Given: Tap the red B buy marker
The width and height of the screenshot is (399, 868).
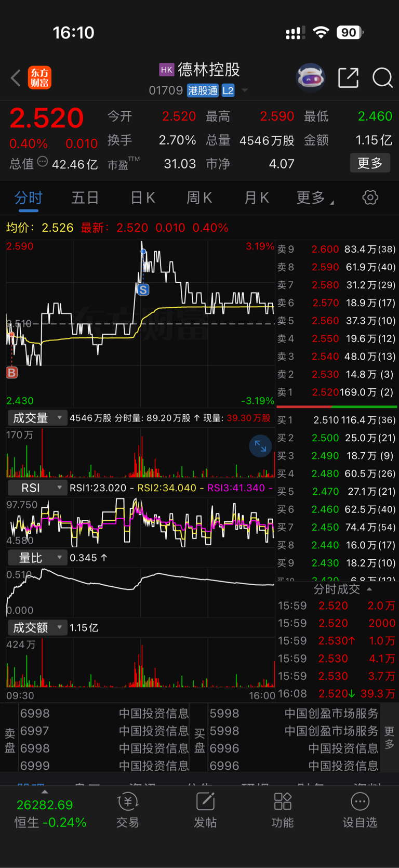Looking at the screenshot, I should click(x=12, y=372).
